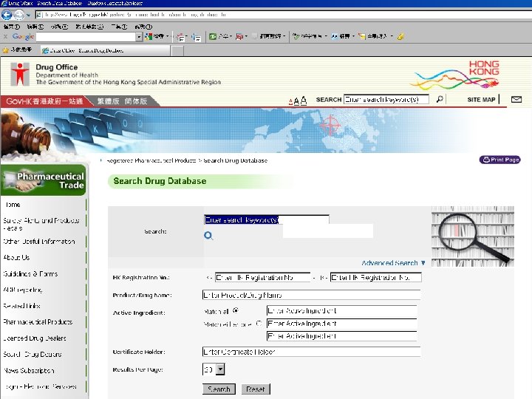
Task: Select the medium text size A
Action: 296,101
